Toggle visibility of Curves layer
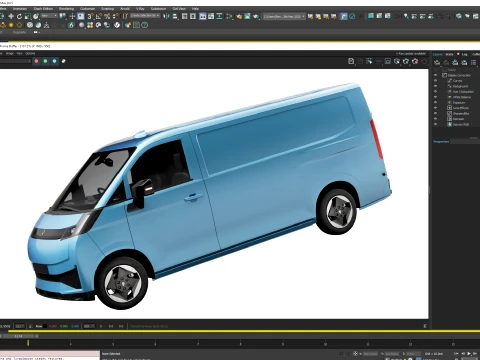The height and width of the screenshot is (360, 480). tap(435, 81)
